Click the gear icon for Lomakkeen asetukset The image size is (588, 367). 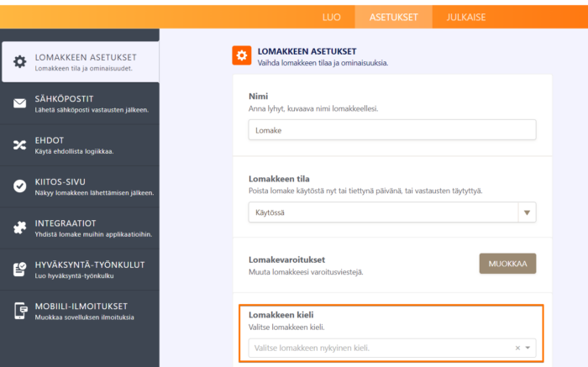[19, 61]
